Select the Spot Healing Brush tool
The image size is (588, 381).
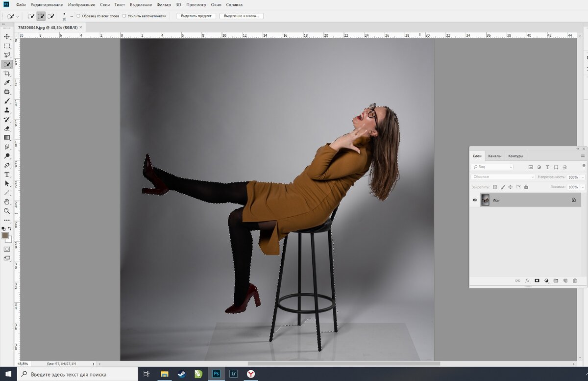7,92
